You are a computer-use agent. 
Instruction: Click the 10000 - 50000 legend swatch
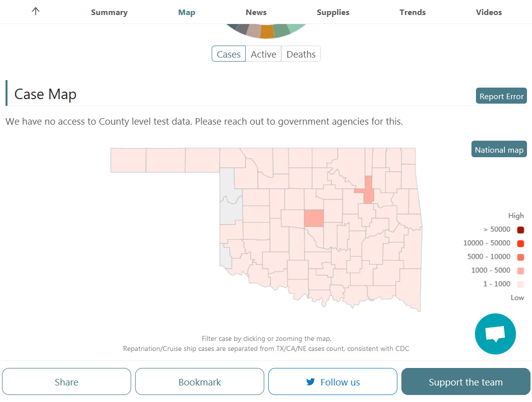click(x=520, y=243)
